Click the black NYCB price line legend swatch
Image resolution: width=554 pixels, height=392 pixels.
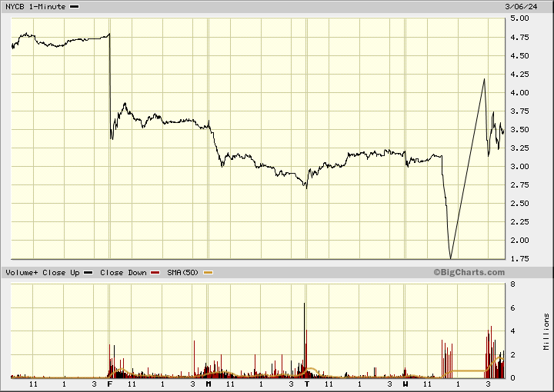[x=75, y=7]
